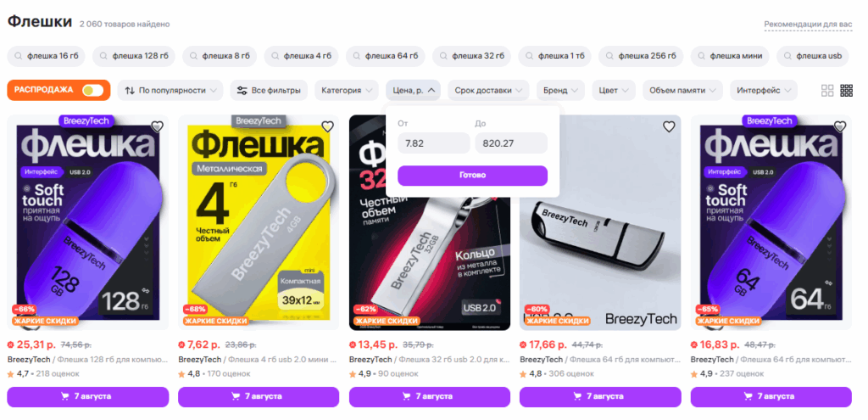The width and height of the screenshot is (868, 420).
Task: Add the 128 гб purple flash drive to favorites
Action: pos(157,127)
